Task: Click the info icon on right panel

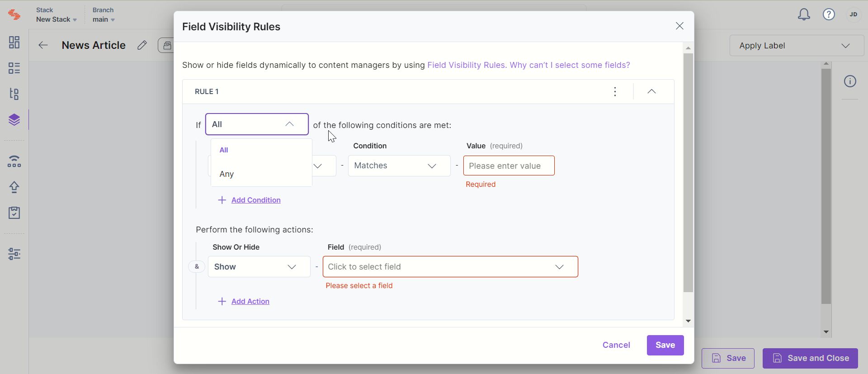Action: coord(850,81)
